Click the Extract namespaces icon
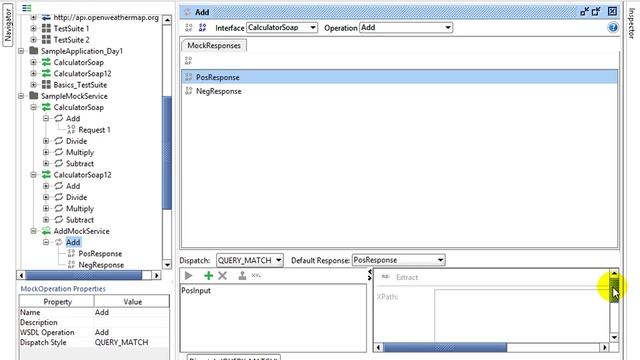The width and height of the screenshot is (640, 360). point(385,277)
